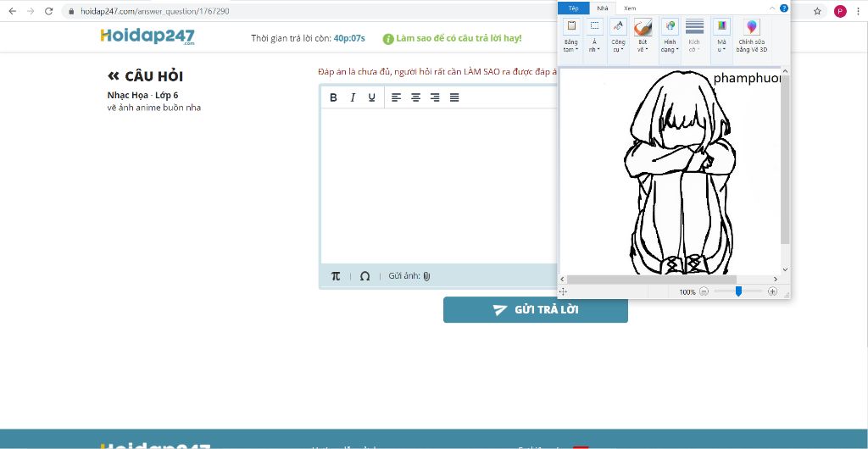Justify text in answer editor

click(x=454, y=97)
